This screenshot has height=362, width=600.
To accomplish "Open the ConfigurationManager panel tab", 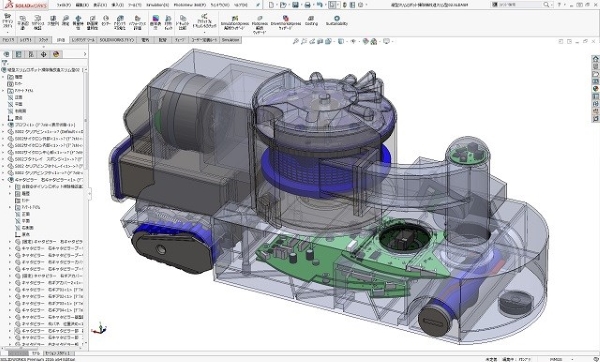I will pyautogui.click(x=31, y=54).
